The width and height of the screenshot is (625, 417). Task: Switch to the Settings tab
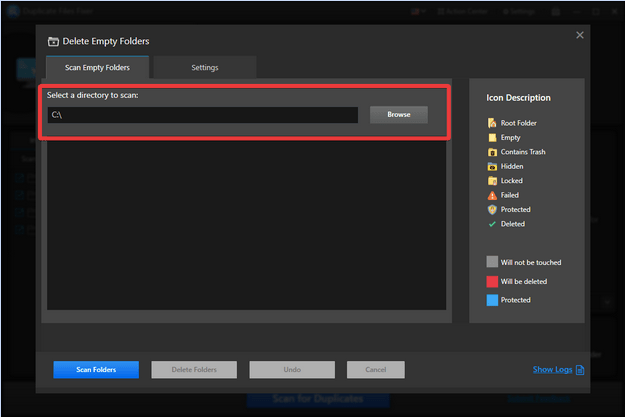point(204,67)
